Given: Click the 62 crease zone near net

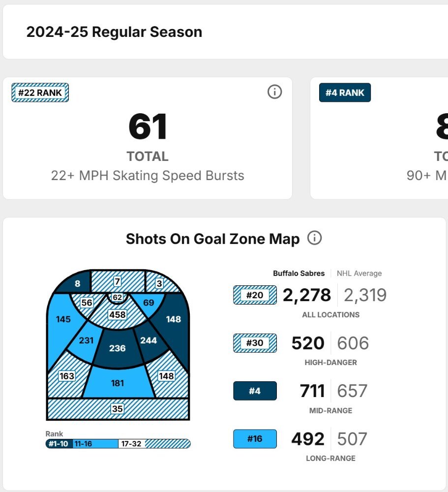Looking at the screenshot, I should tap(117, 297).
